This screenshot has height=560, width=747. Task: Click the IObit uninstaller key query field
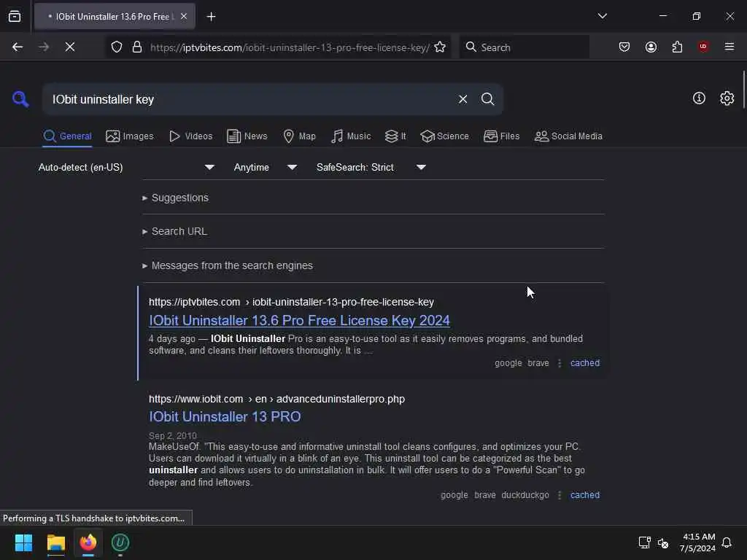coord(248,99)
